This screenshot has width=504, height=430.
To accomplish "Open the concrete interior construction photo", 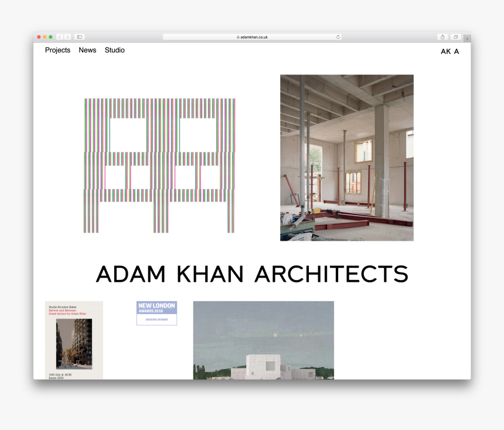I will (x=347, y=158).
